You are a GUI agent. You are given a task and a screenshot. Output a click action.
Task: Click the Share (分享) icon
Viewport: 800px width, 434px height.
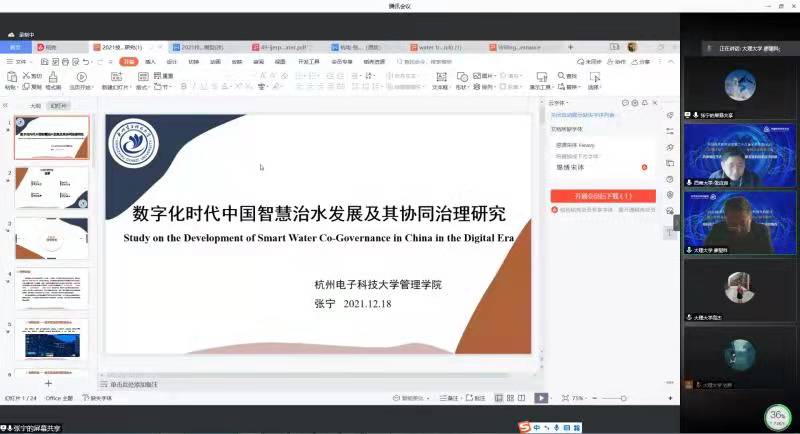pyautogui.click(x=641, y=62)
